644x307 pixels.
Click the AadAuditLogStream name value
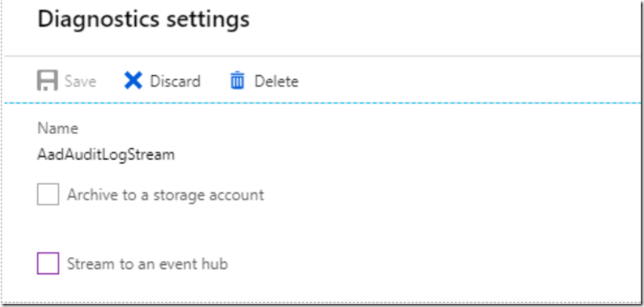[x=106, y=155]
